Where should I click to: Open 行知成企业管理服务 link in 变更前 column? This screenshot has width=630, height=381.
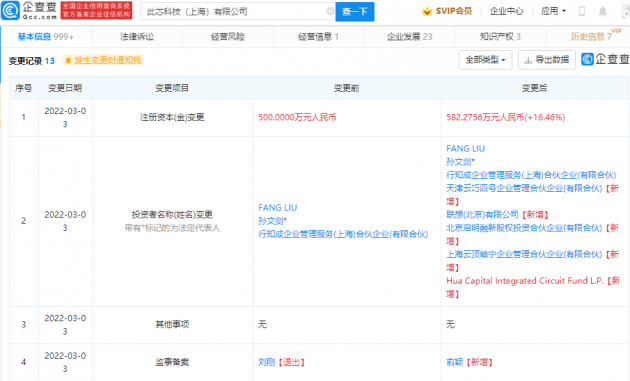pos(343,234)
